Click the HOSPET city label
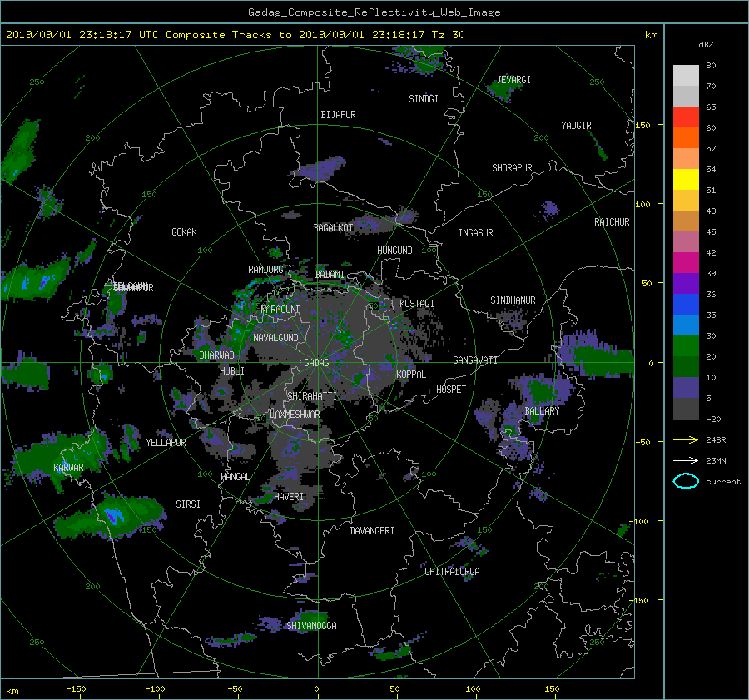This screenshot has width=749, height=700. click(x=451, y=390)
